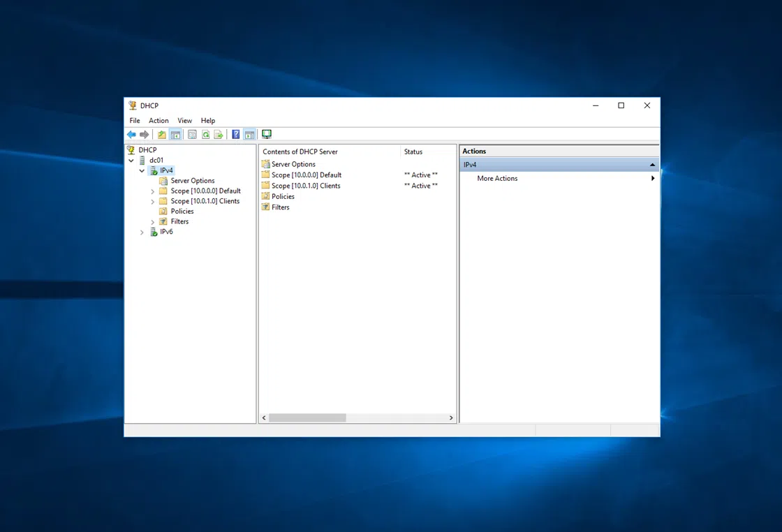Open More Actions in the Actions pane
Screen dimensions: 782x532
[496, 178]
